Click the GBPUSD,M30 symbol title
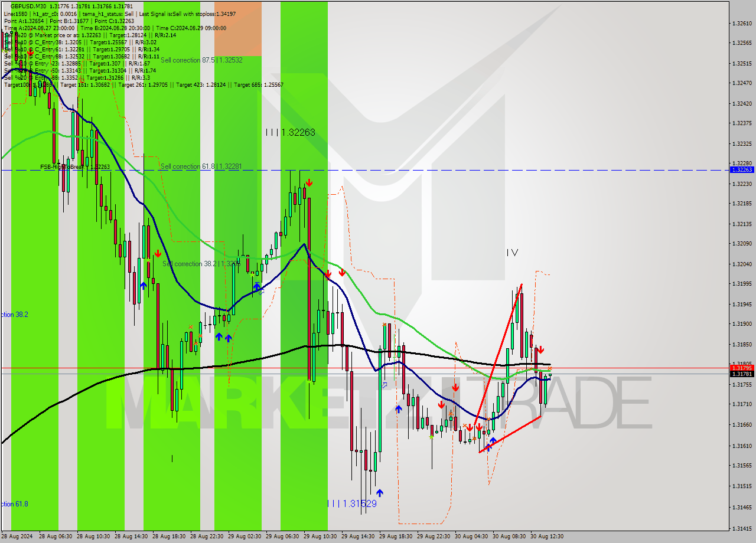Viewport: 756px width, 543px height. click(x=27, y=6)
